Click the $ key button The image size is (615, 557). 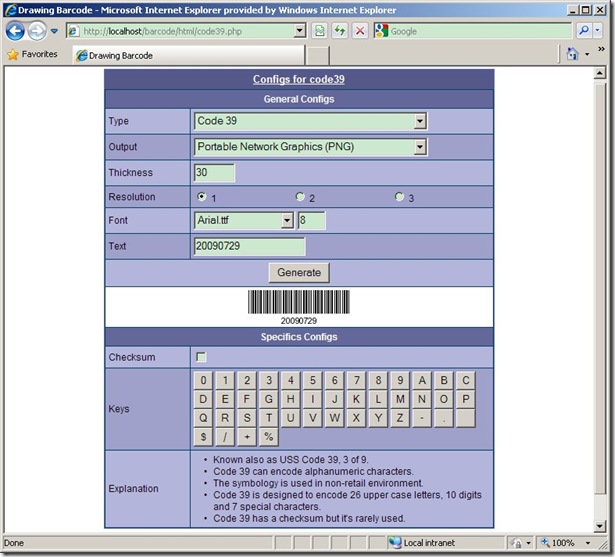pos(203,437)
